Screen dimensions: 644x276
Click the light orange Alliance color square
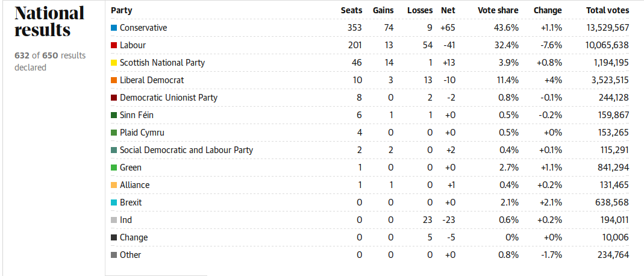pos(114,185)
